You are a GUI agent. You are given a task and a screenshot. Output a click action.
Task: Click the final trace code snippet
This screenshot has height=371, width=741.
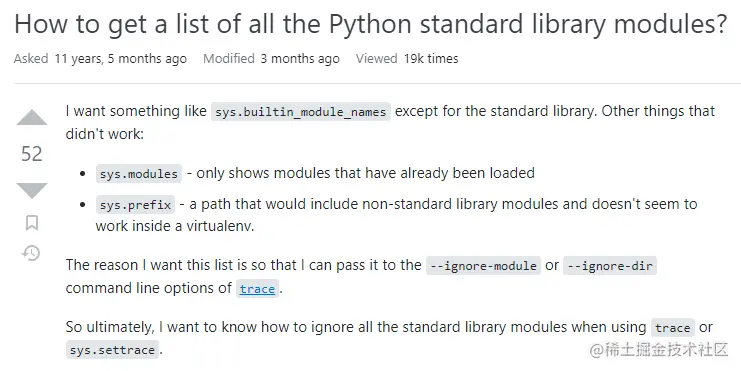coord(672,328)
